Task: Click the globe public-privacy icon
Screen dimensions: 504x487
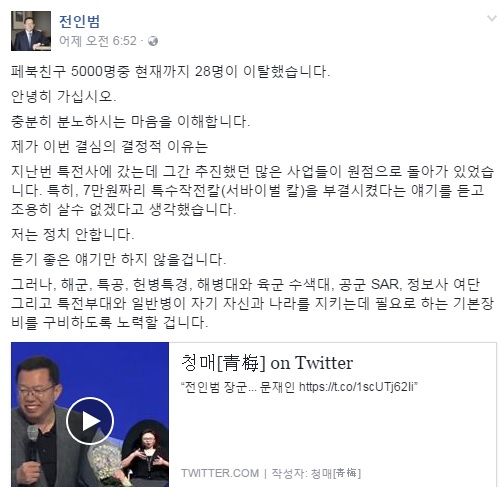Action: click(153, 41)
